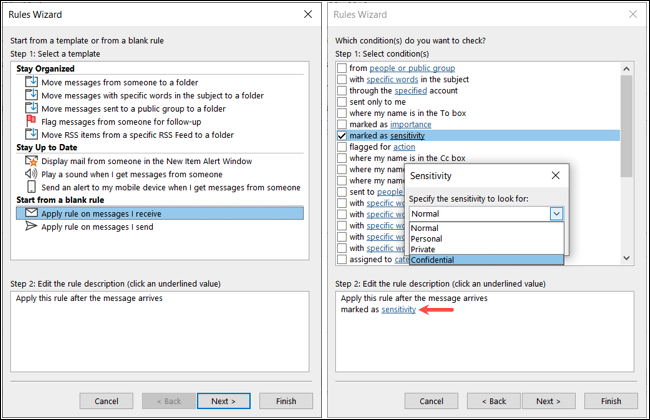
Task: Click Next in right Rules Wizard
Action: tap(548, 401)
